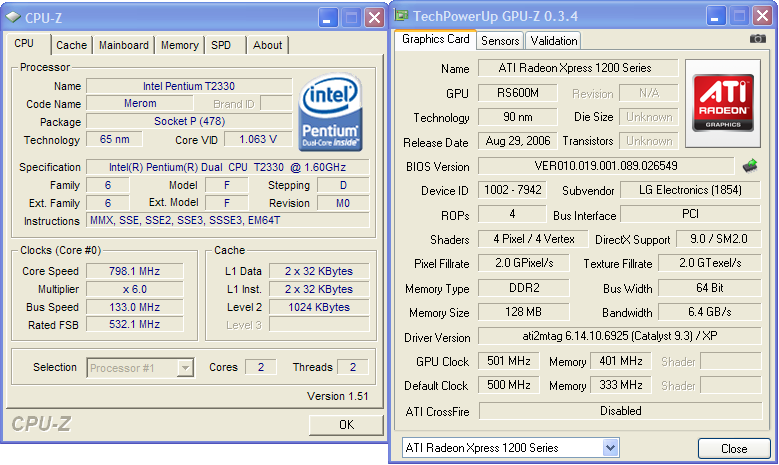This screenshot has width=779, height=465.
Task: Click the Core VID value 1.063 V
Action: (x=258, y=139)
